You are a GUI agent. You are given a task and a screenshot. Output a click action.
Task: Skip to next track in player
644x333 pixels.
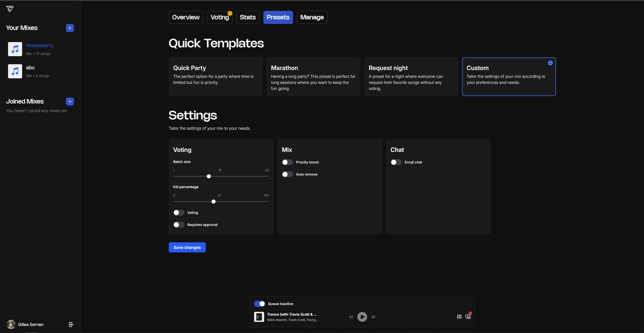(373, 317)
